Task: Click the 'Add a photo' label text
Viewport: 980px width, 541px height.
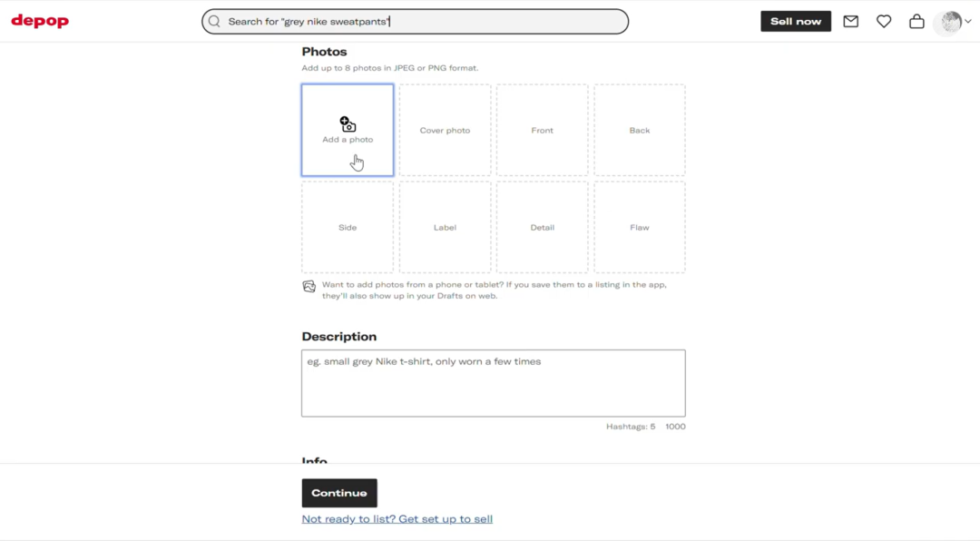Action: (x=348, y=140)
